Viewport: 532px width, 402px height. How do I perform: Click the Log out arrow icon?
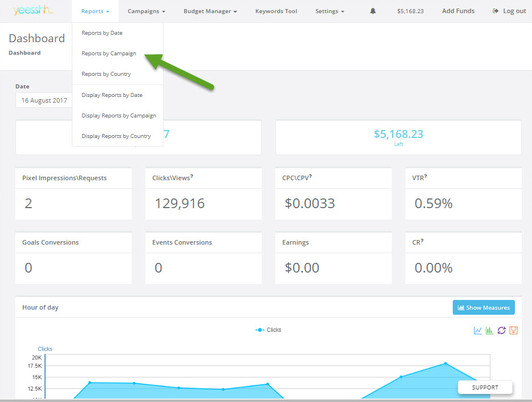coord(495,11)
